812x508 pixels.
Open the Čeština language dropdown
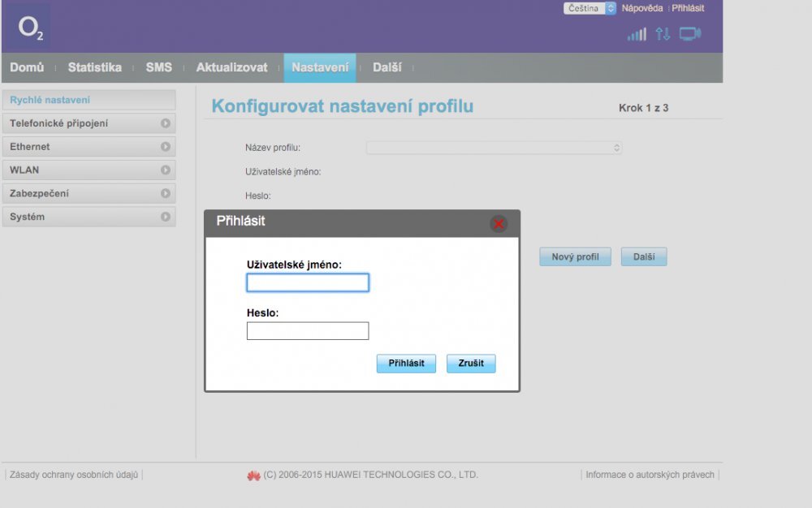point(590,8)
